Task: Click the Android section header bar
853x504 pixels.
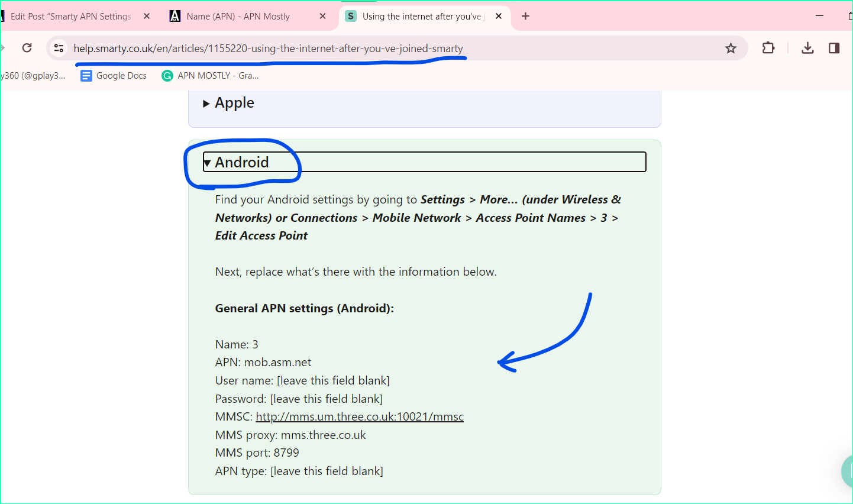Action: pyautogui.click(x=424, y=161)
